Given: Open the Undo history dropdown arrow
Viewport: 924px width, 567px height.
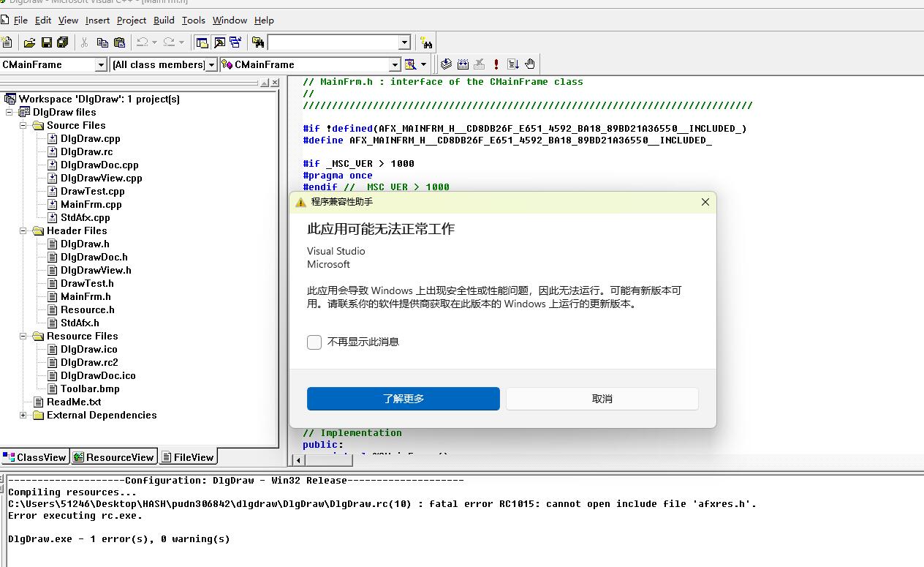Looking at the screenshot, I should tap(154, 42).
